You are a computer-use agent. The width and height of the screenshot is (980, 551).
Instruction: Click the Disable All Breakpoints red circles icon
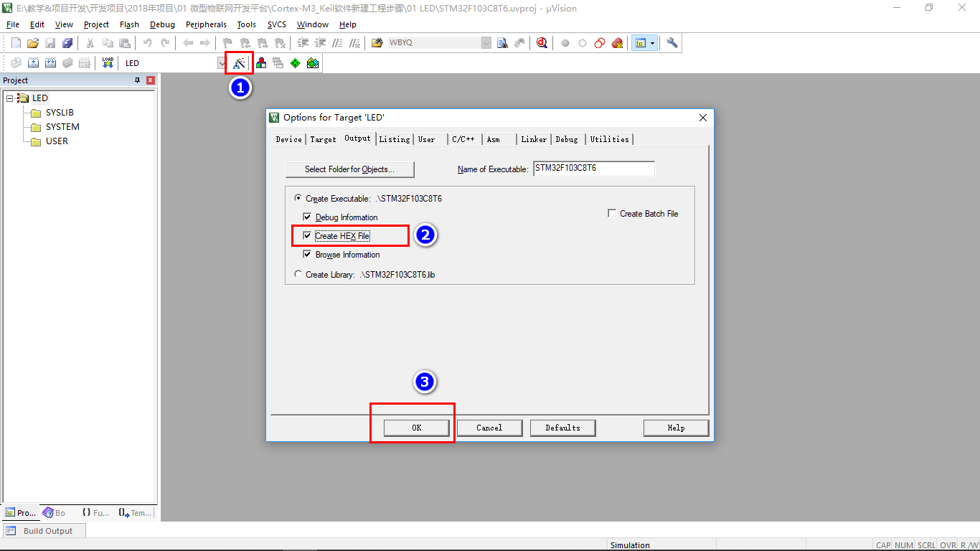pos(600,43)
